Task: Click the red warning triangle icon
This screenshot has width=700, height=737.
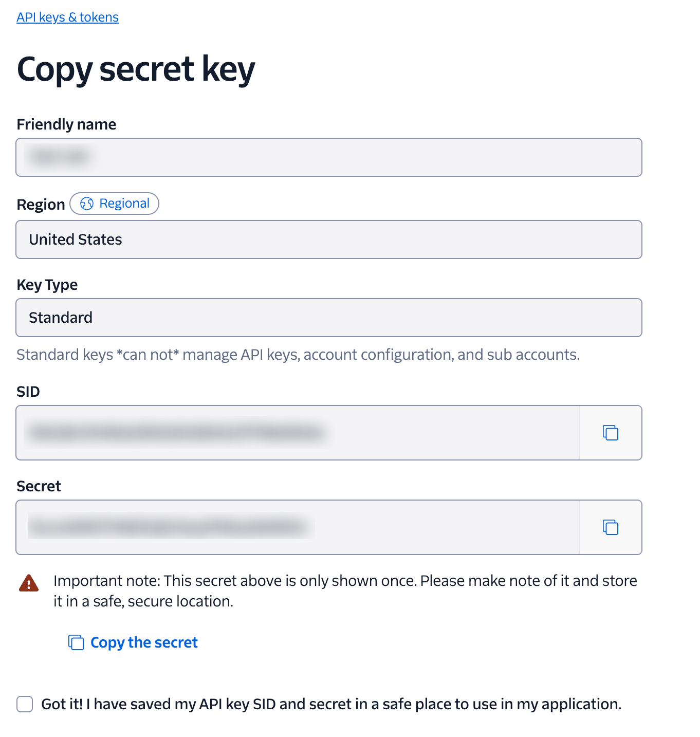Action: pyautogui.click(x=29, y=583)
